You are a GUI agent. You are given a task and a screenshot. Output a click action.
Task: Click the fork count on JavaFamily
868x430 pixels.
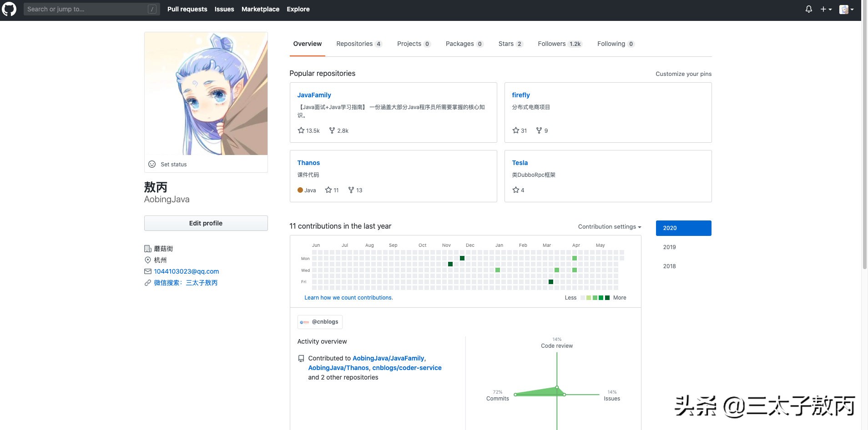pos(339,130)
